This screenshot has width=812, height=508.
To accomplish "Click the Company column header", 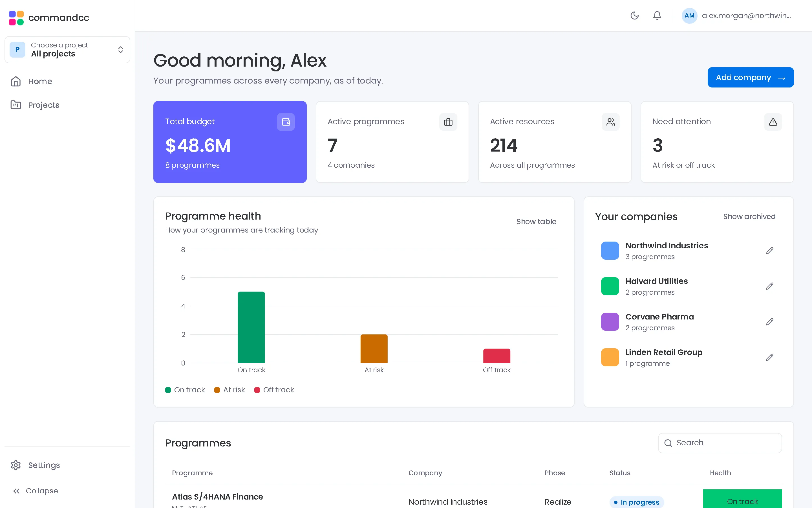I will 425,473.
